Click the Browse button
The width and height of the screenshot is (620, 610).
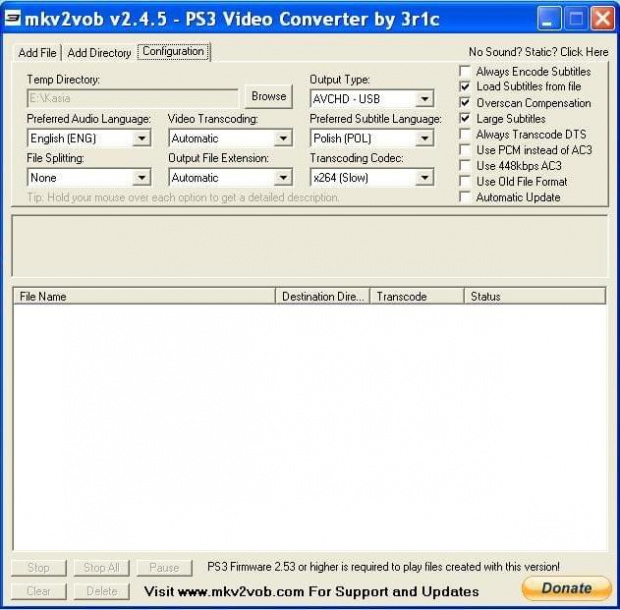click(269, 96)
